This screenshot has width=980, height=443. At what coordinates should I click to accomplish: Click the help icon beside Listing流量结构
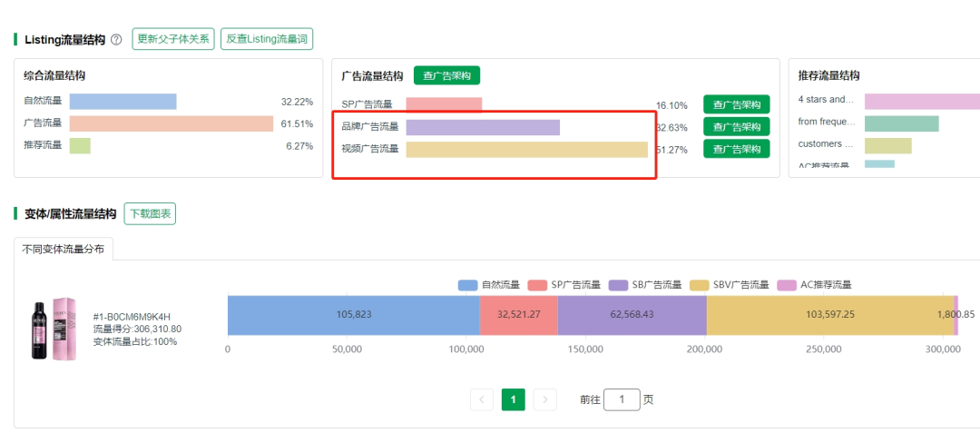115,40
